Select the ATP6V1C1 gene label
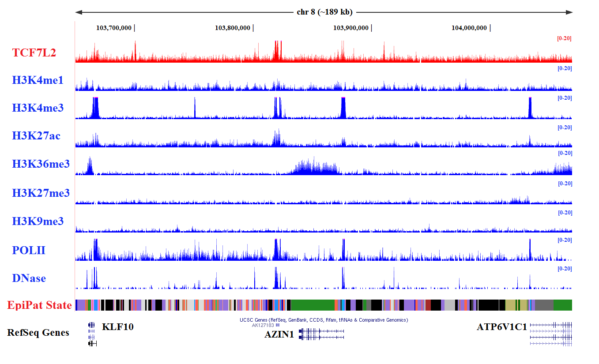The width and height of the screenshot is (599, 364). pos(501,327)
